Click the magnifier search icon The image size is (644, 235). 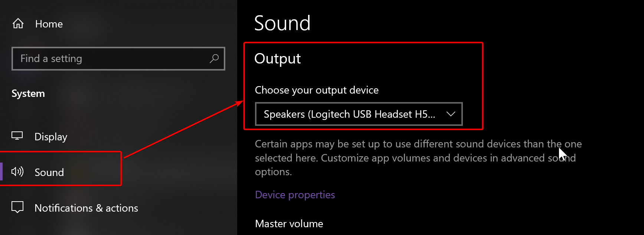(x=214, y=58)
